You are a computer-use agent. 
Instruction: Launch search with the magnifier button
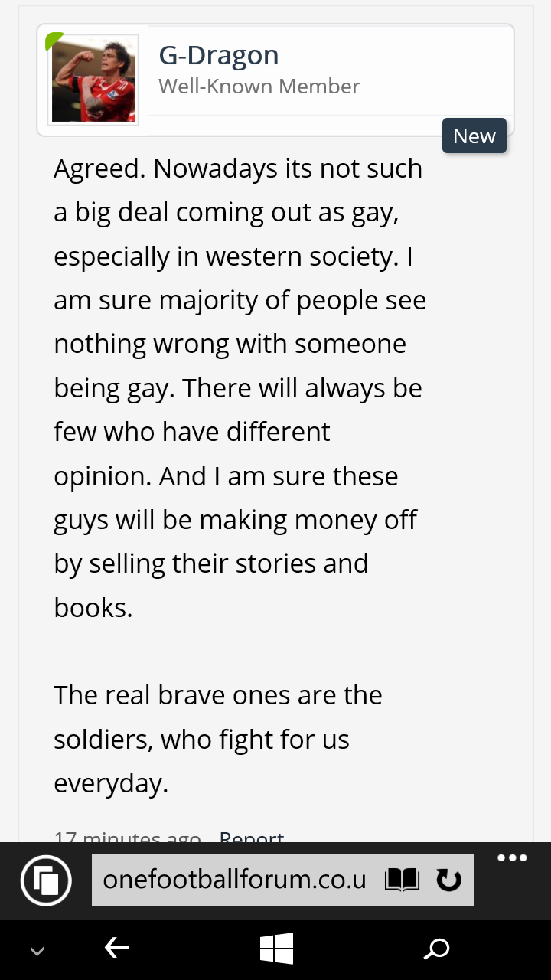(436, 949)
